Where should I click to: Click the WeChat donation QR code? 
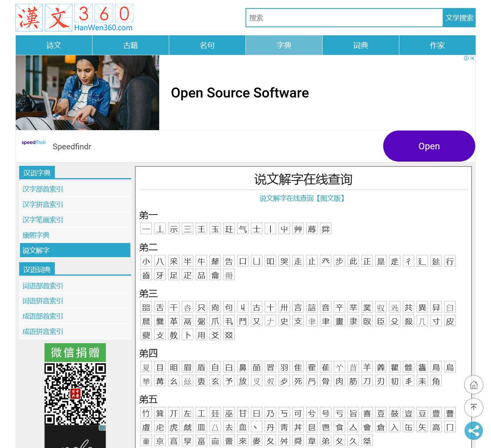point(75,394)
